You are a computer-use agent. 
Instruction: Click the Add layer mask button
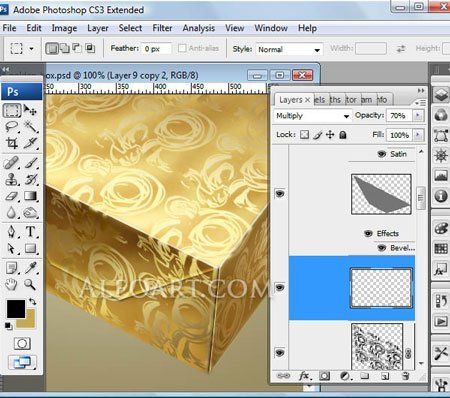coord(324,376)
